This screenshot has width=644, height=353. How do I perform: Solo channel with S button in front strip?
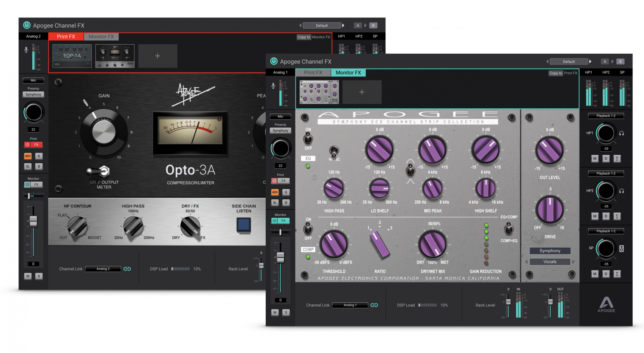286,312
